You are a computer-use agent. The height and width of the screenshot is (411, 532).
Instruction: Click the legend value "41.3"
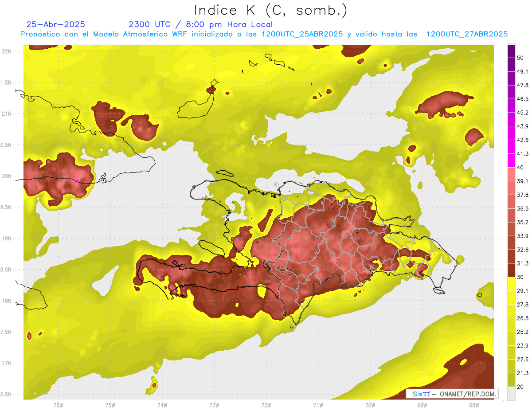click(x=523, y=154)
